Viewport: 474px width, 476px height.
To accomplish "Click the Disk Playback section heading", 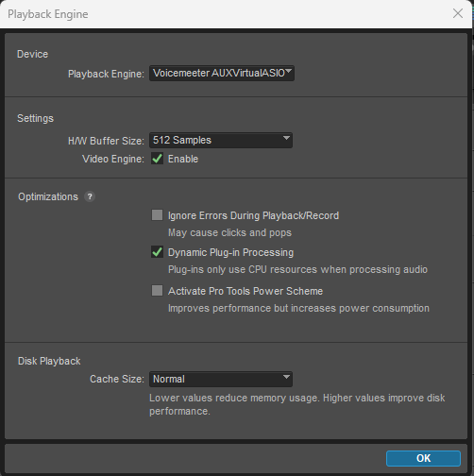I will point(49,361).
